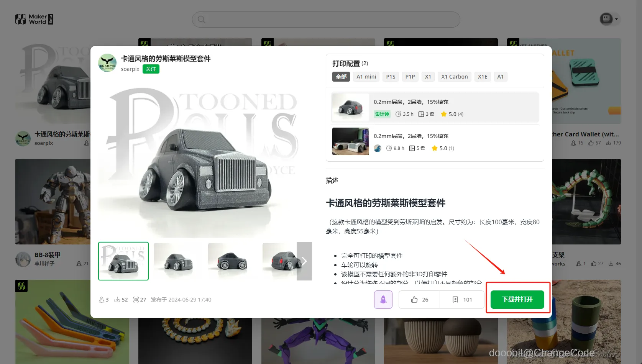Click the green 下载并打开 button
The width and height of the screenshot is (642, 364).
pyautogui.click(x=517, y=299)
